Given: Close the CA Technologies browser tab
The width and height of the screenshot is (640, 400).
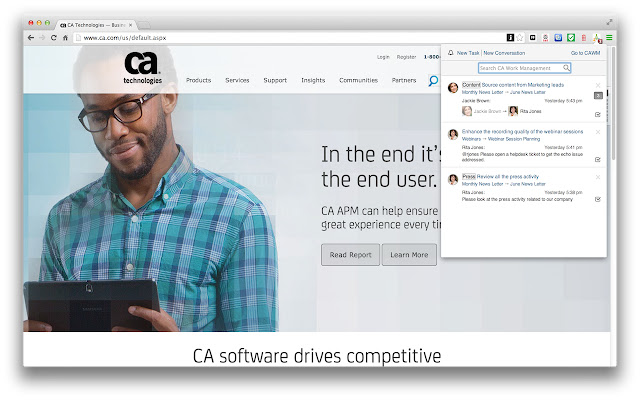Looking at the screenshot, I should click(131, 25).
